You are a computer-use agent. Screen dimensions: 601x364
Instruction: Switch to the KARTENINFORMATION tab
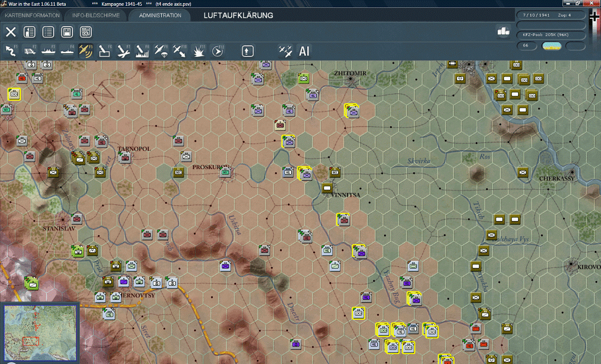(x=32, y=15)
